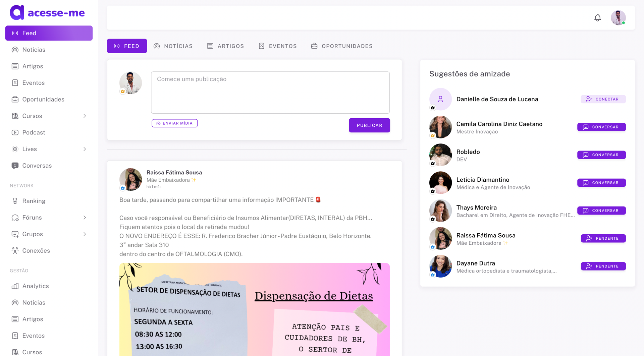Expand the Cursos submenu chevron

point(85,116)
